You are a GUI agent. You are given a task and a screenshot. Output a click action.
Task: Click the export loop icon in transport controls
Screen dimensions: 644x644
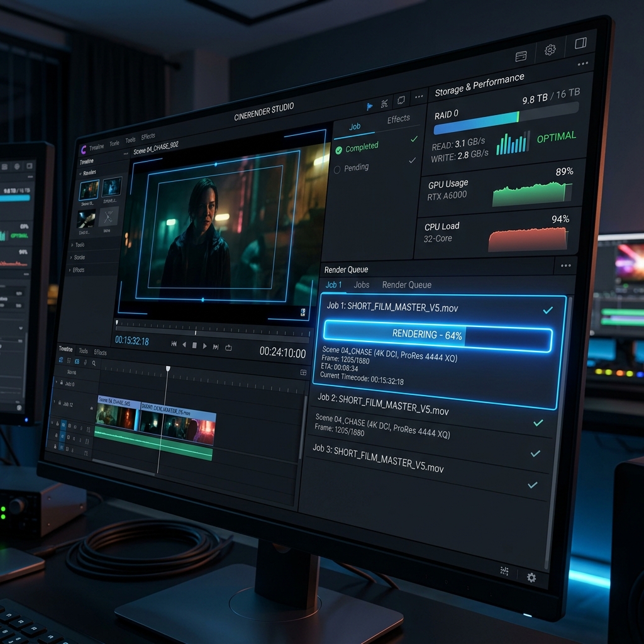pyautogui.click(x=229, y=348)
